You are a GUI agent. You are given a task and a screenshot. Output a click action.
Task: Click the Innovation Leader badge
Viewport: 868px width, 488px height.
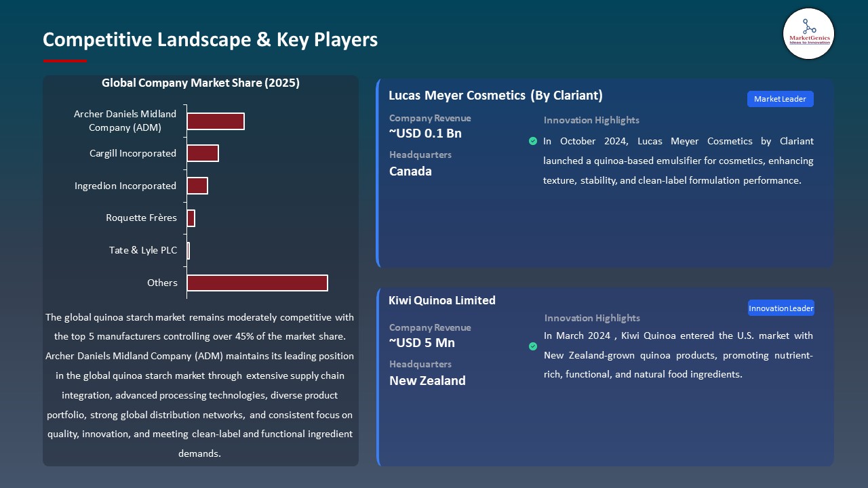coord(781,308)
